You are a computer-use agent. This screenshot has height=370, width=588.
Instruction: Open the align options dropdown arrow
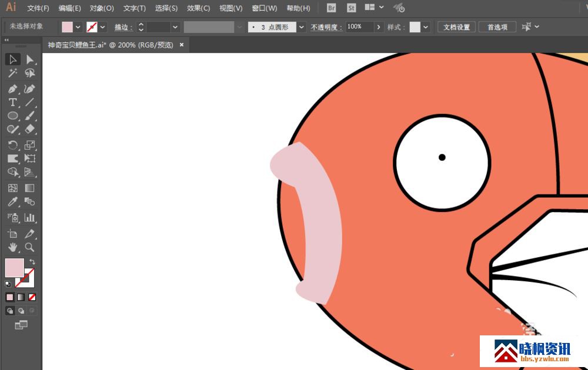click(x=537, y=26)
